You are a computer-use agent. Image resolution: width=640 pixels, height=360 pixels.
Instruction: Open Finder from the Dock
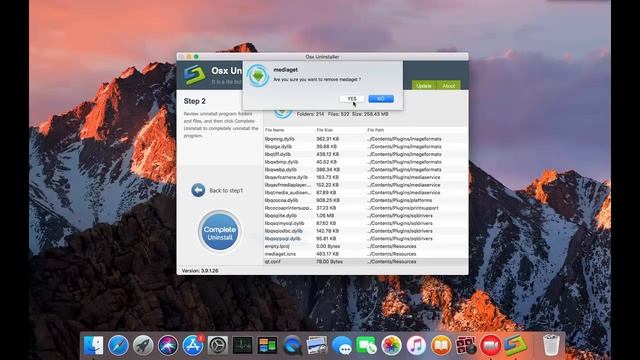coord(93,345)
